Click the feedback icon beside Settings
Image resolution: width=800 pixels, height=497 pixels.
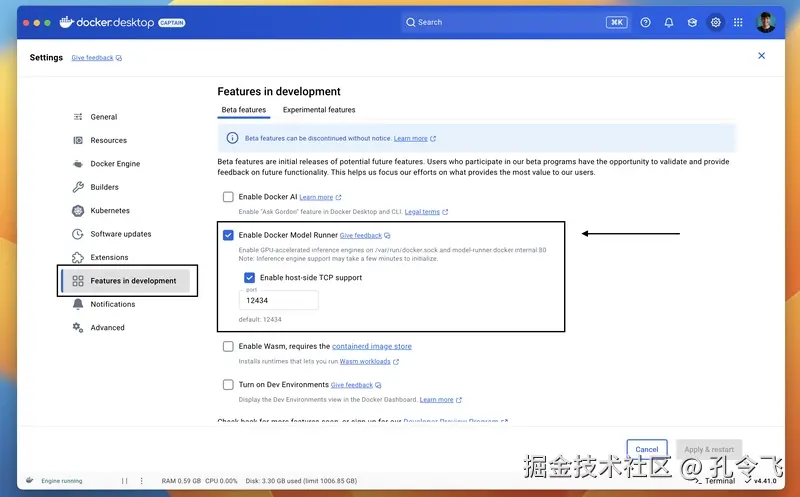coord(118,58)
